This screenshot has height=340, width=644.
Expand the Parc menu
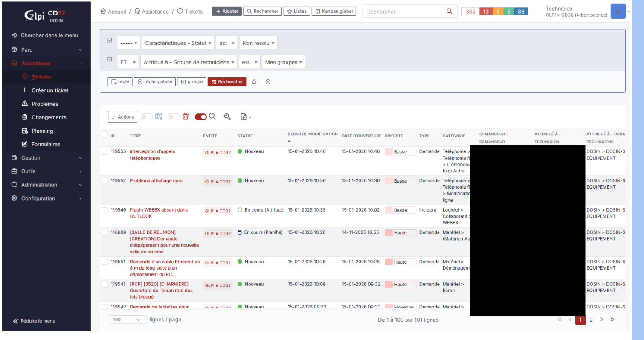pos(46,50)
